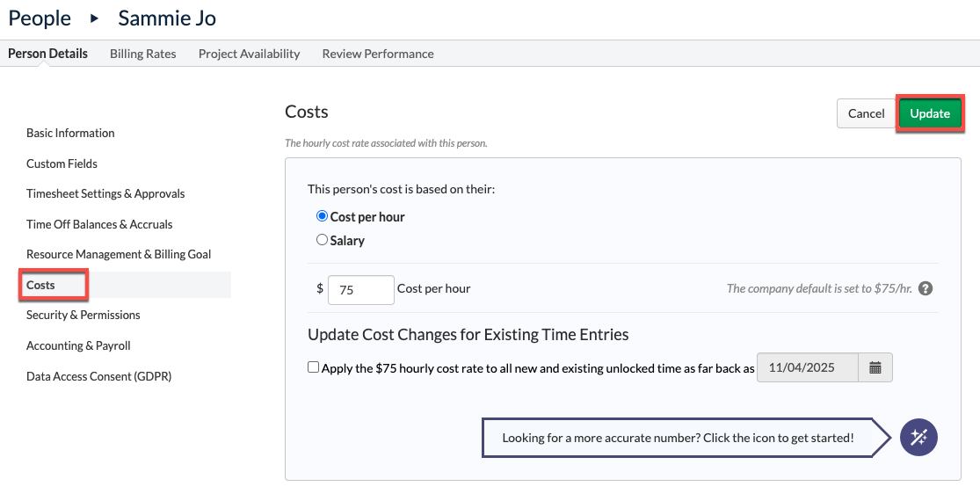Screen dimensions: 980x501
Task: Click the magic wand cost calculator icon
Action: pyautogui.click(x=918, y=438)
